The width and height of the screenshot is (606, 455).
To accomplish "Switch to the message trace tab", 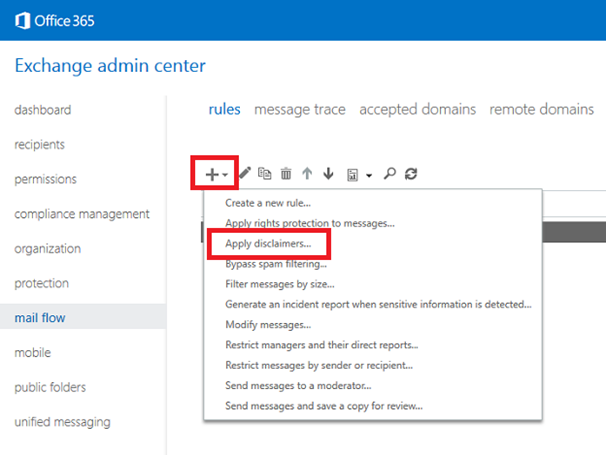I will pos(299,109).
